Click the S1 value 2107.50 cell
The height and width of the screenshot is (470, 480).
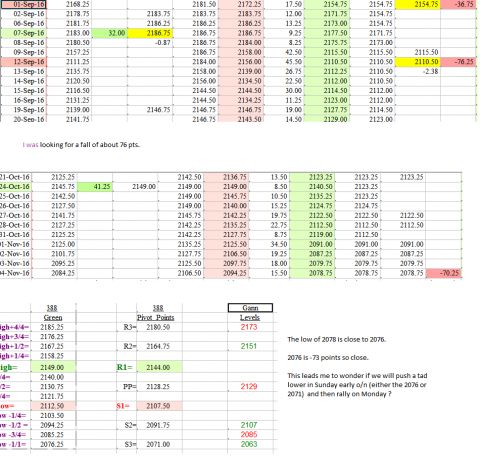(159, 406)
